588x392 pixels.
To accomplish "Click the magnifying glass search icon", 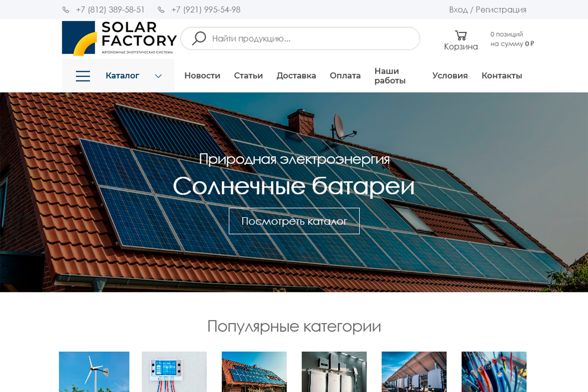I will tap(199, 39).
